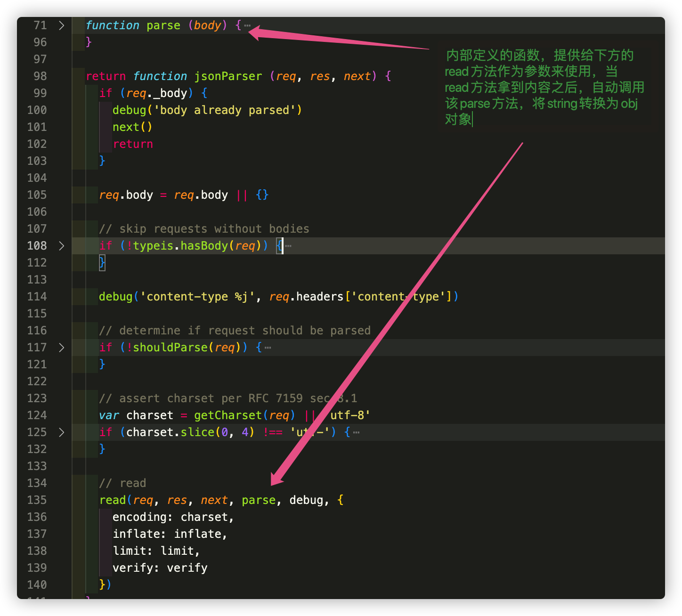Click 'var charset' declaration on line 124
This screenshot has height=616, width=682.
coord(136,415)
